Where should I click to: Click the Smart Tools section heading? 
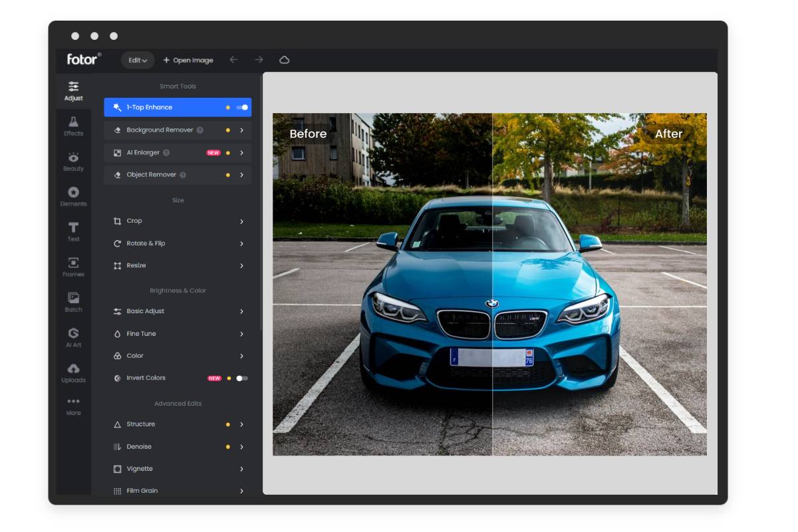tap(178, 86)
